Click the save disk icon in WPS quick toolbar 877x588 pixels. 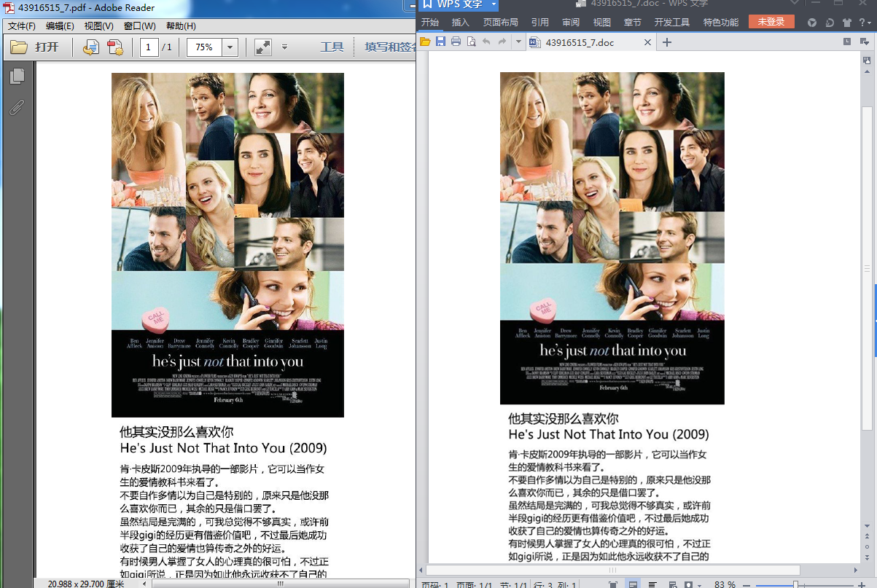click(x=440, y=42)
